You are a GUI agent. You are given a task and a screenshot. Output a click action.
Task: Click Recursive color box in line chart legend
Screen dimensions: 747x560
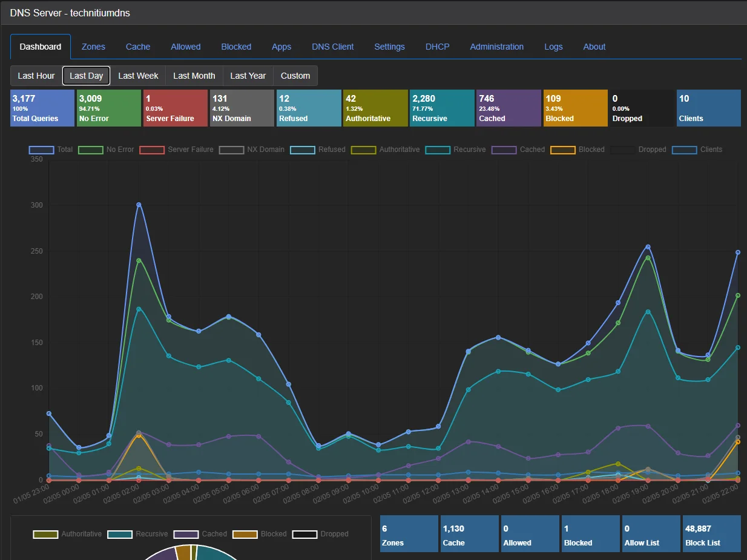(x=438, y=150)
